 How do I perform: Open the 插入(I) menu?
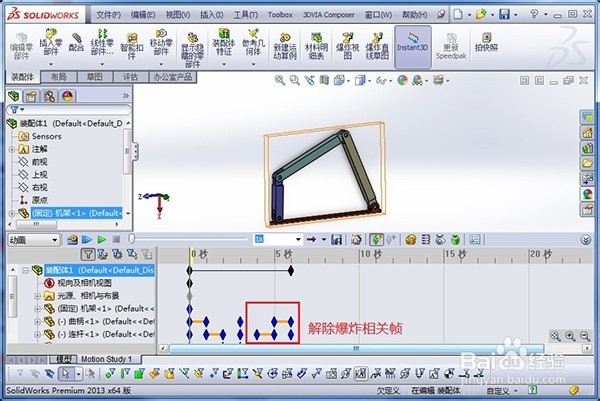click(x=212, y=15)
